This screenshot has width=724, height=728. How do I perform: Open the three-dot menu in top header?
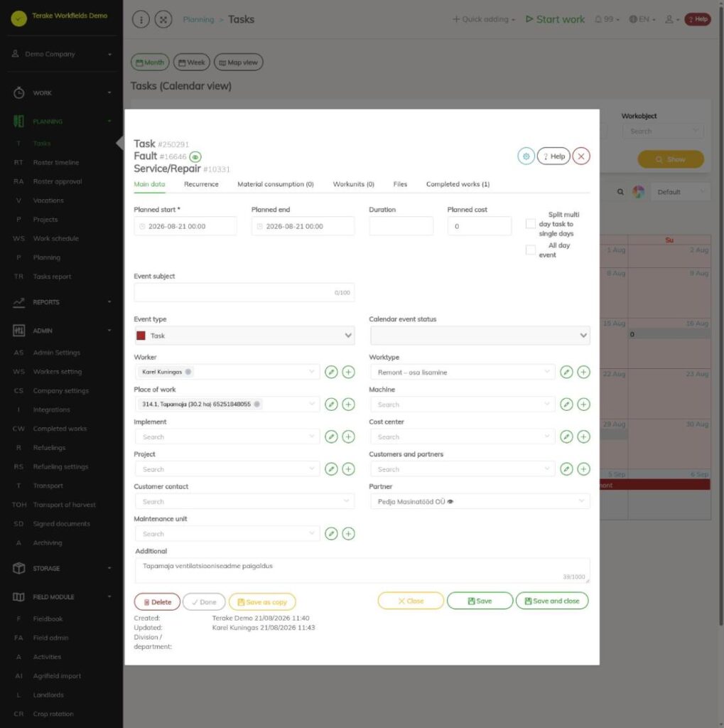pyautogui.click(x=141, y=19)
